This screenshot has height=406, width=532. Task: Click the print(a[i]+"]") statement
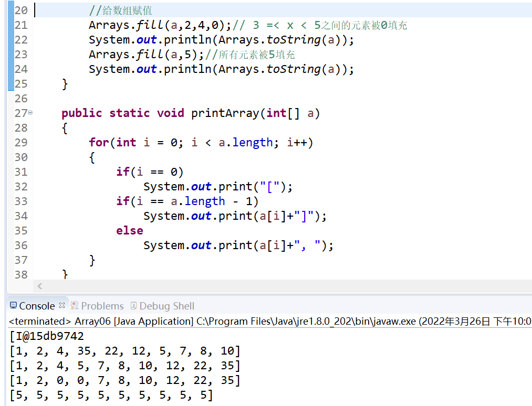(235, 216)
